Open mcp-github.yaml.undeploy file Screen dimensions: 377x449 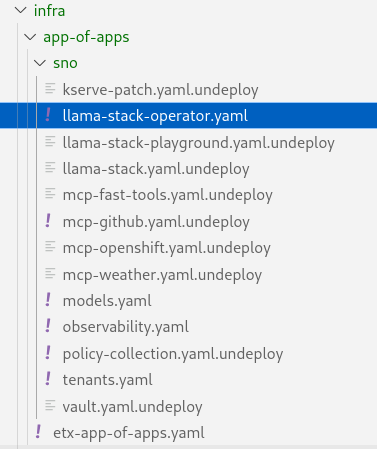pos(156,222)
